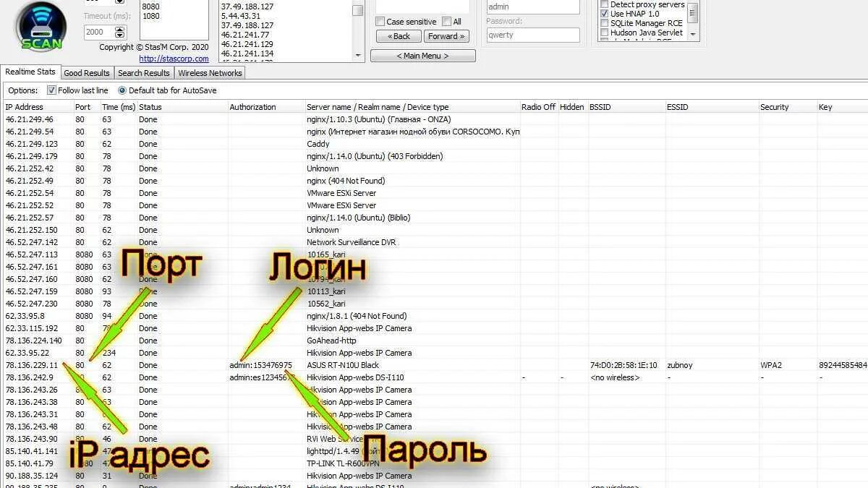Click the Router Scan logo icon
The height and width of the screenshot is (488, 868).
click(41, 26)
